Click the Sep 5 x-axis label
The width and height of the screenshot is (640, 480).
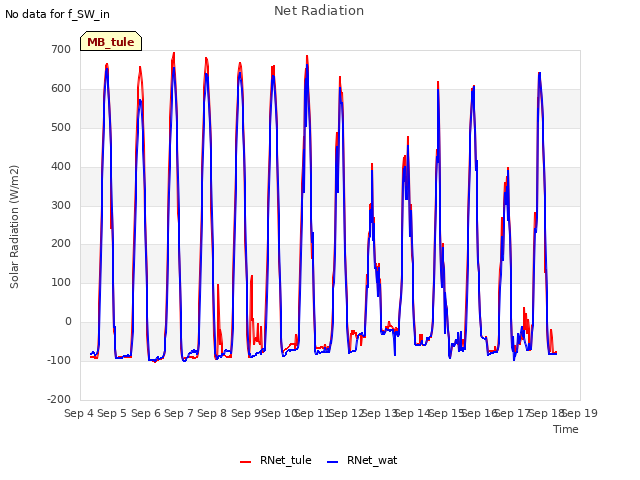[x=112, y=413]
